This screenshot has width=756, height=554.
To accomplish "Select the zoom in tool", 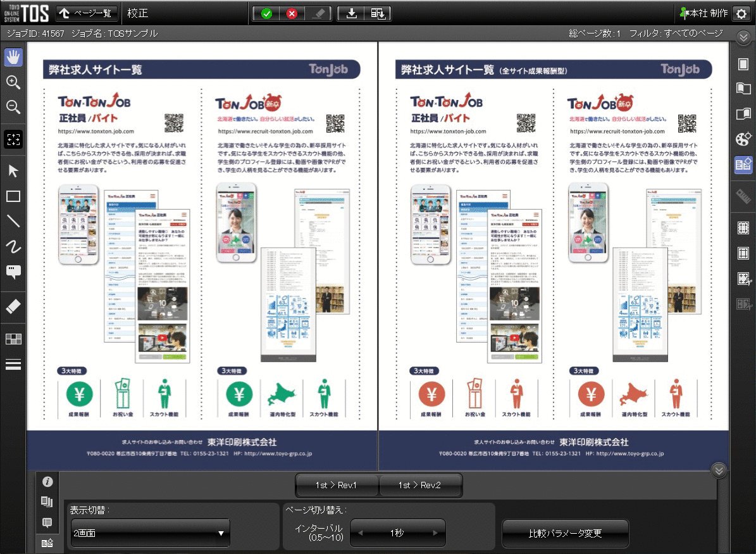I will point(13,82).
